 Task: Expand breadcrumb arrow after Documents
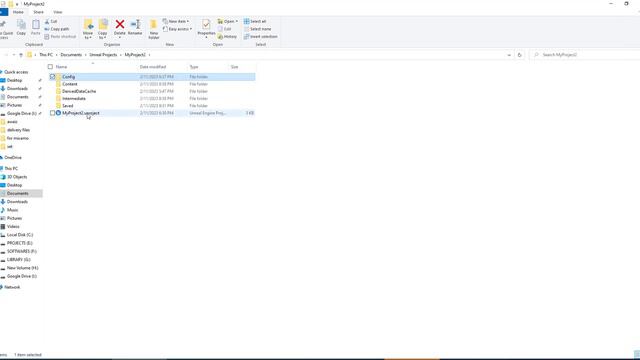86,55
